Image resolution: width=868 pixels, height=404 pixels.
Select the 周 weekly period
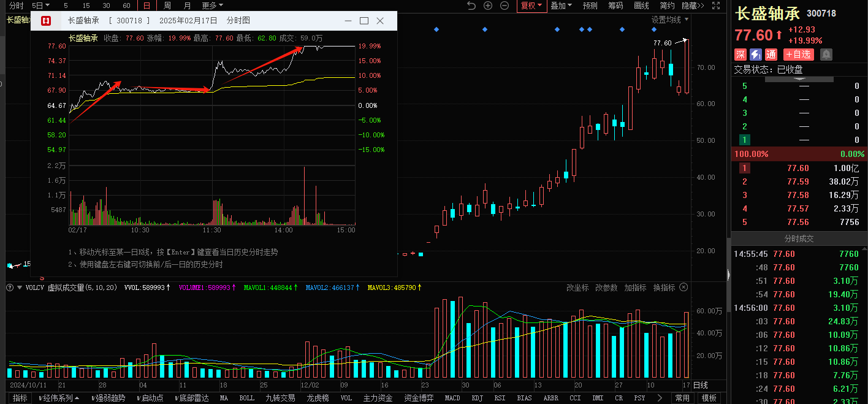[167, 6]
